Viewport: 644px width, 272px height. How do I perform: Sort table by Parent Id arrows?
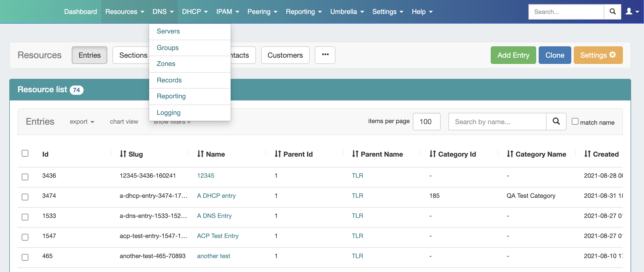(x=278, y=154)
